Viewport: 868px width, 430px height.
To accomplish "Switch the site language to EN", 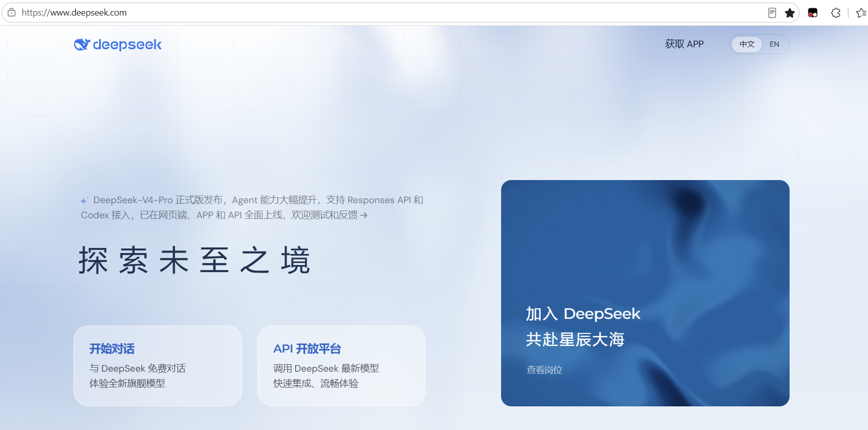I will [775, 44].
